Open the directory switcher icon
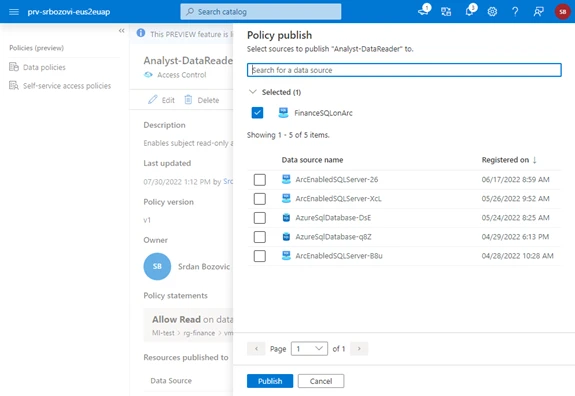The height and width of the screenshot is (396, 575). tap(446, 12)
